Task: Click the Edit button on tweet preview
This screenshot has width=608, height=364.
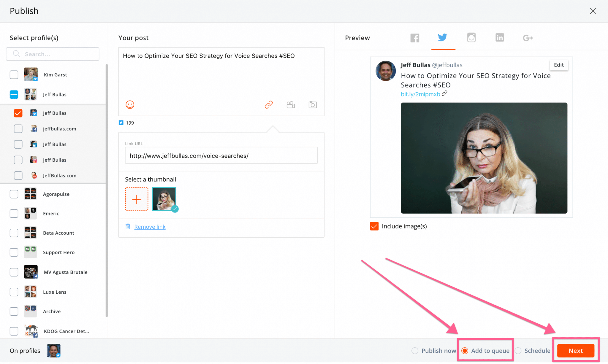Action: [x=559, y=64]
